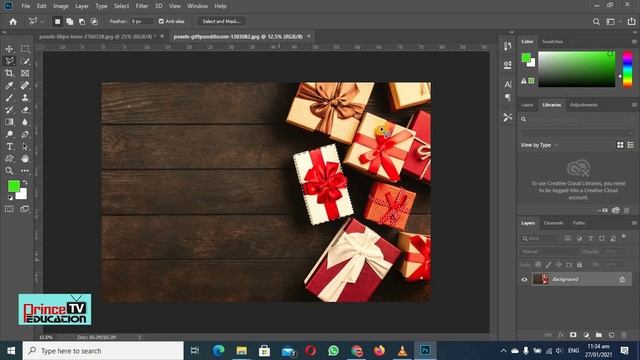Choose Add to selection mode
Viewport: 640px width, 360px height.
70,21
